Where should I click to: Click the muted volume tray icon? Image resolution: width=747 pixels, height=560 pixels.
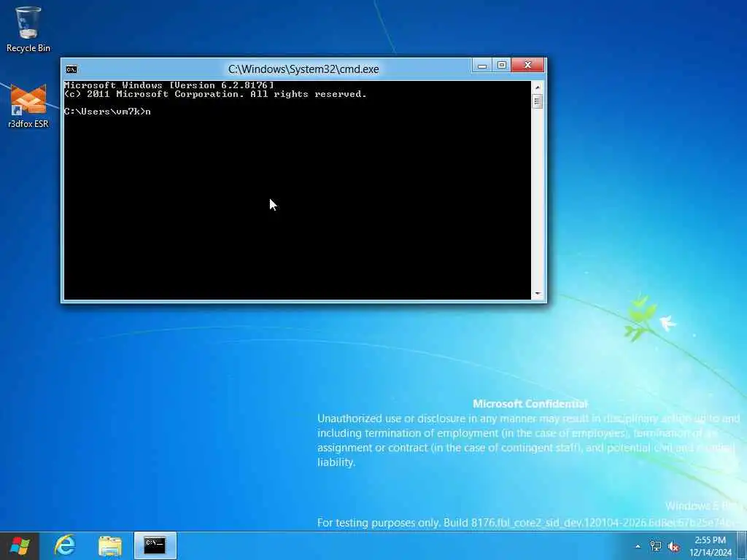pyautogui.click(x=673, y=546)
